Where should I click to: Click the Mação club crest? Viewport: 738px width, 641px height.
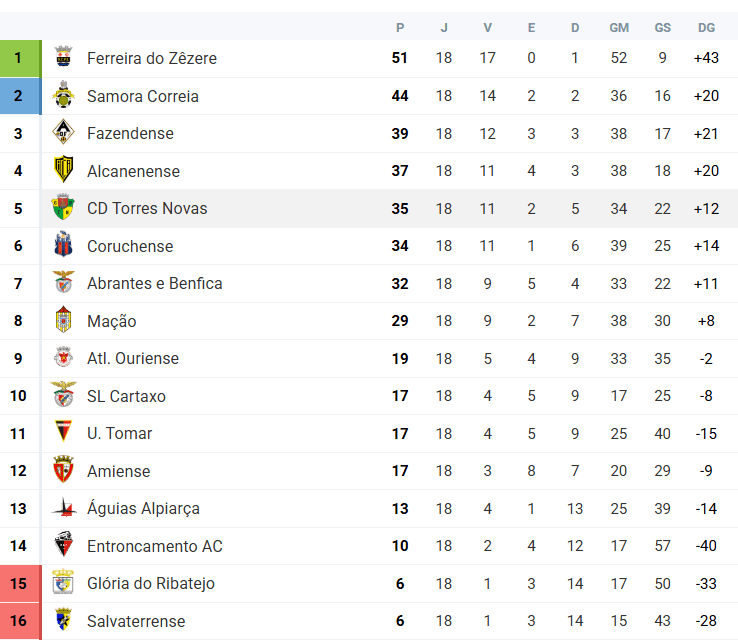pos(64,320)
